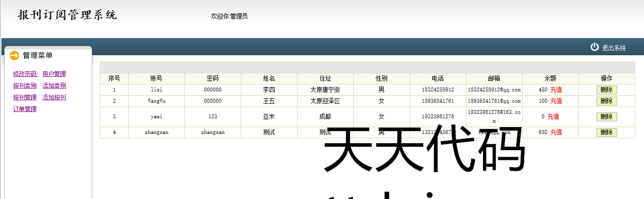This screenshot has width=644, height=199.
Task: Click the orange arrow icon beside 管理菜单
Action: pyautogui.click(x=14, y=56)
